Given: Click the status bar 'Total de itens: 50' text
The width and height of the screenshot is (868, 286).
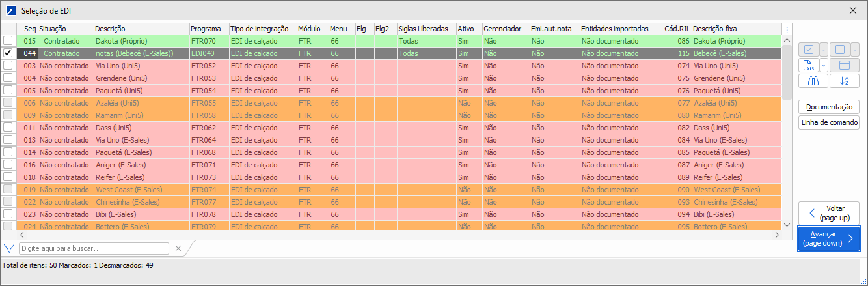Looking at the screenshot, I should click(x=29, y=265).
